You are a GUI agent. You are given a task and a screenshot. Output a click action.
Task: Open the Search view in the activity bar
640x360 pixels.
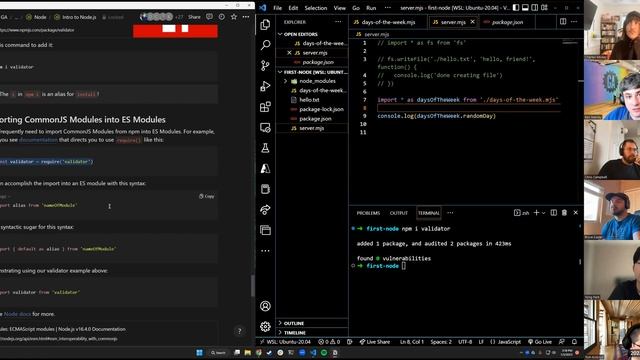click(x=265, y=45)
